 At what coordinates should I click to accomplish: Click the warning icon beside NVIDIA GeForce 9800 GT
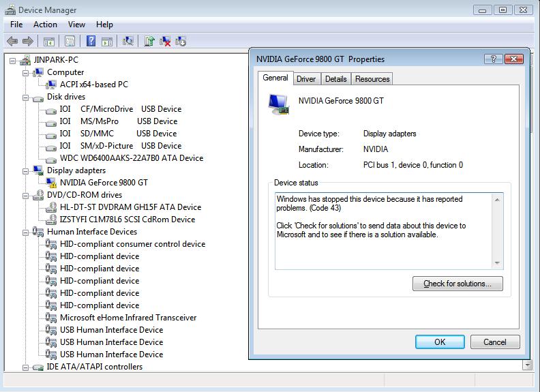point(51,183)
